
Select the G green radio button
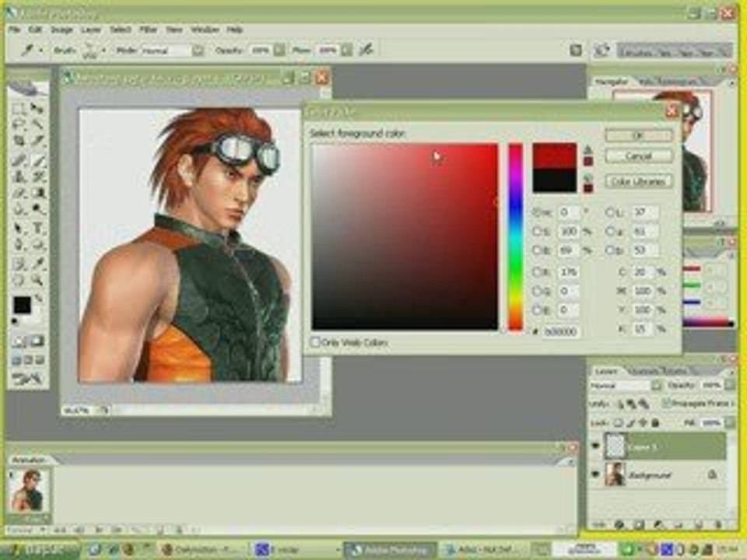[x=538, y=291]
